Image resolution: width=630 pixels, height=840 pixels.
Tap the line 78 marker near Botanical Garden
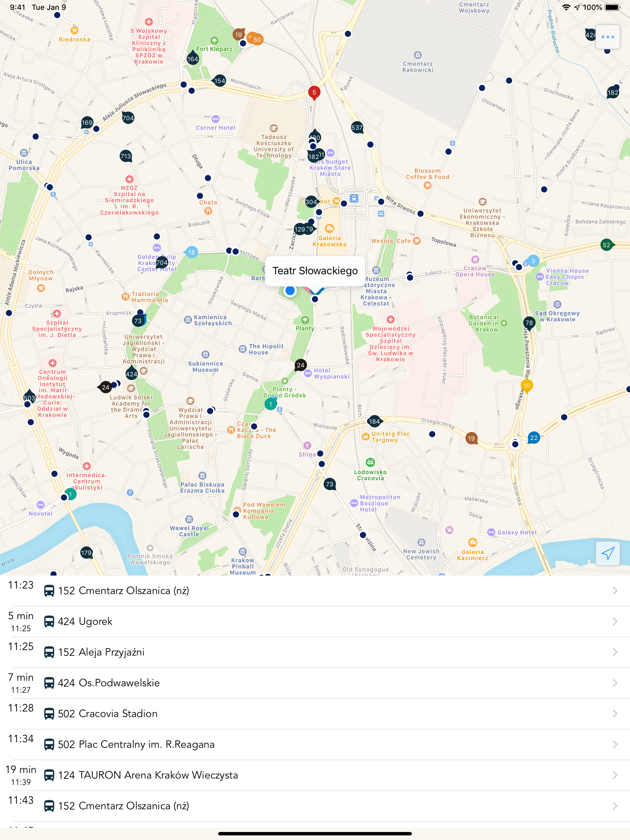(529, 323)
